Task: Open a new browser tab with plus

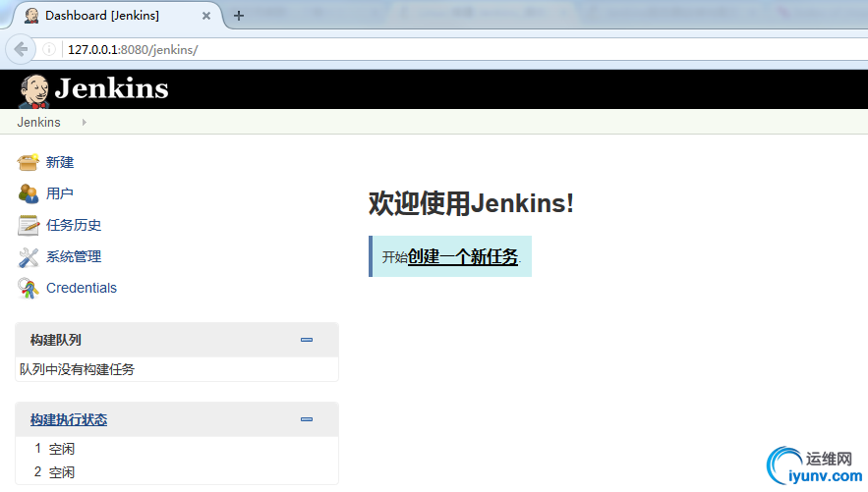Action: (239, 16)
